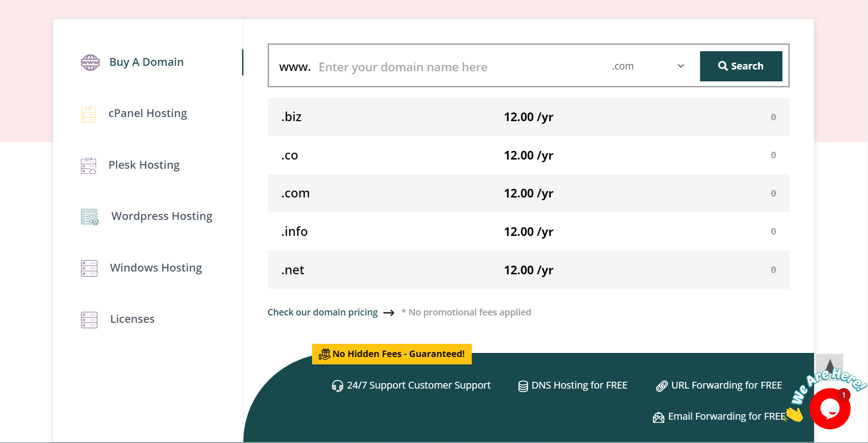Click the Licenses server icon
This screenshot has width=868, height=443.
click(89, 320)
